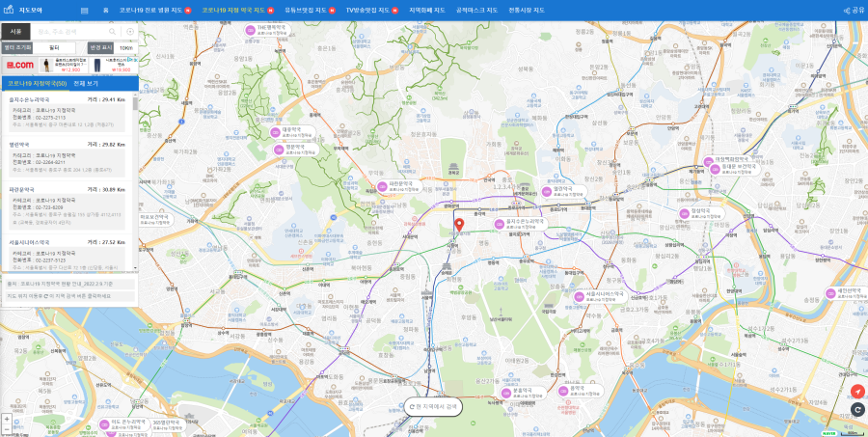The height and width of the screenshot is (437, 868).
Task: Select the 서울시니어스약국 map marker
Action: 600,297
